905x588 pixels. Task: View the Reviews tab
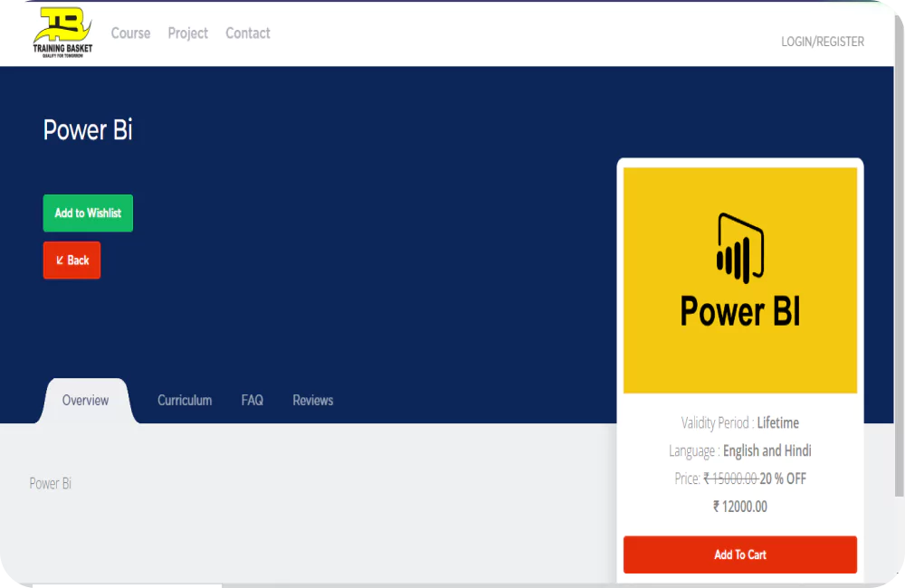click(x=313, y=401)
